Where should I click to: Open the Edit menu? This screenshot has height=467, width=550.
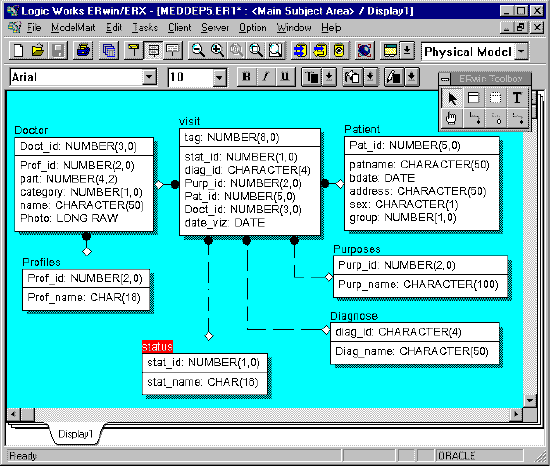[x=114, y=28]
